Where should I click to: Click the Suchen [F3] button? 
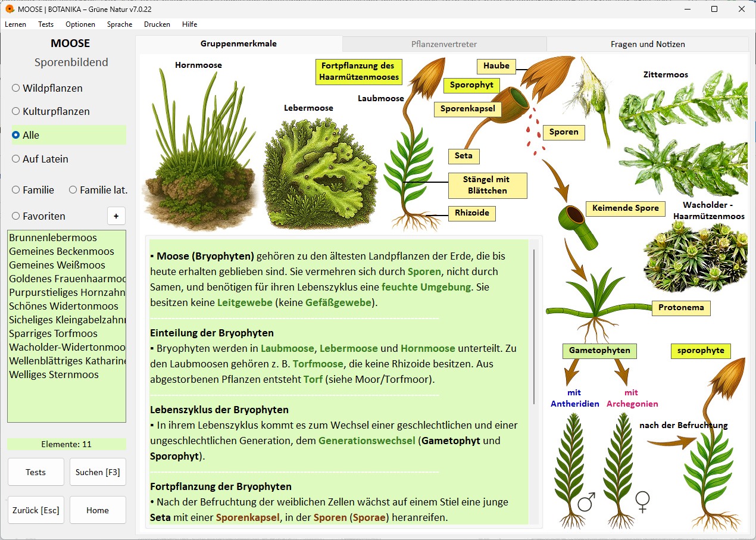[98, 472]
